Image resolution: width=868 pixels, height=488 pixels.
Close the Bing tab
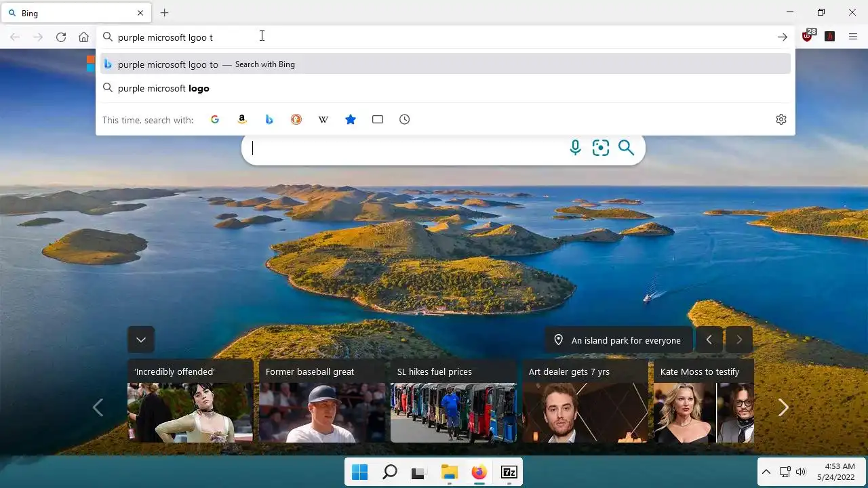click(140, 13)
